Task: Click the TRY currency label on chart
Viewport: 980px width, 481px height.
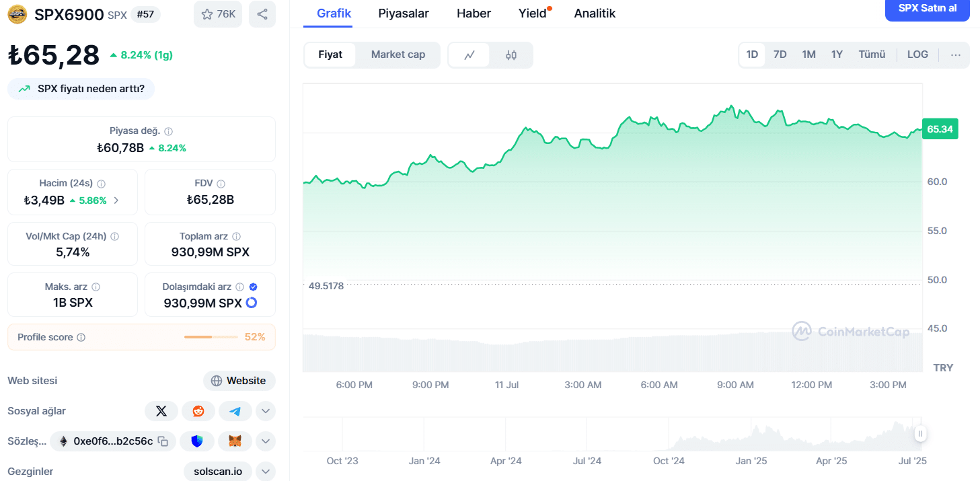Action: (943, 368)
